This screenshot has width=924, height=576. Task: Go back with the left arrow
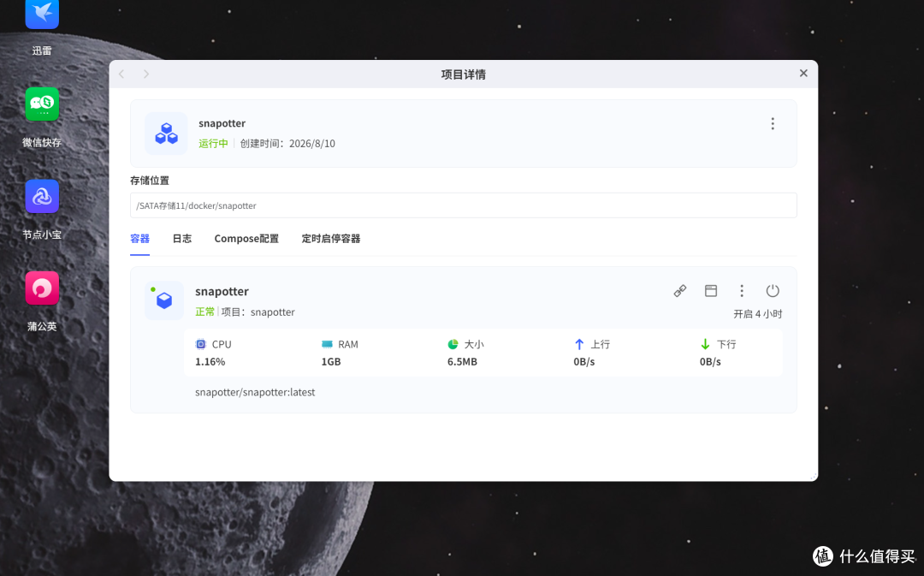[x=121, y=74]
